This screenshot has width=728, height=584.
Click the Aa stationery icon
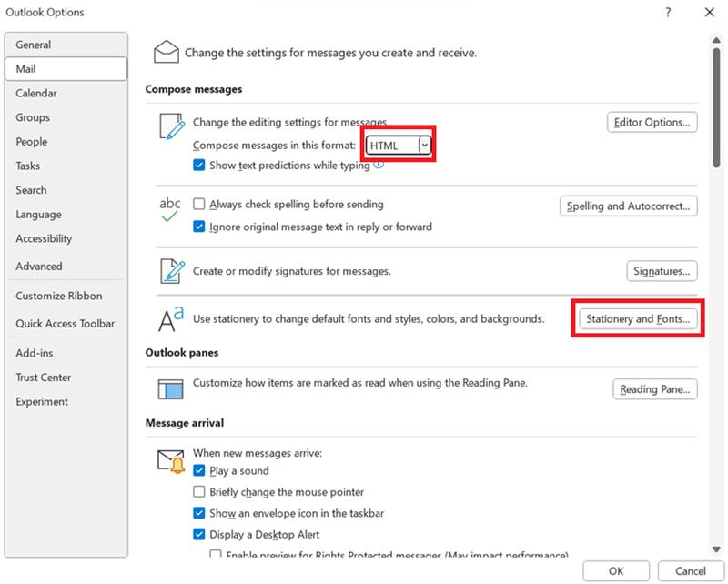pos(171,319)
